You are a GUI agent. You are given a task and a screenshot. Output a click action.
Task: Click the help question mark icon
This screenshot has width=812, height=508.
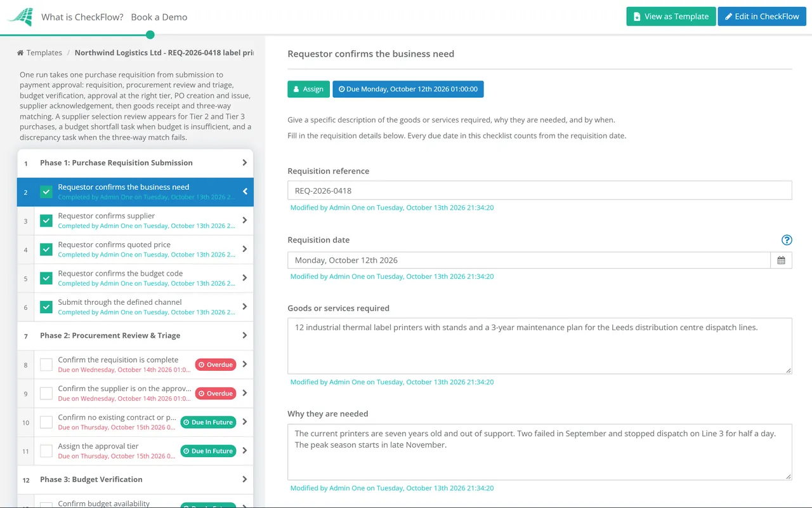[787, 240]
